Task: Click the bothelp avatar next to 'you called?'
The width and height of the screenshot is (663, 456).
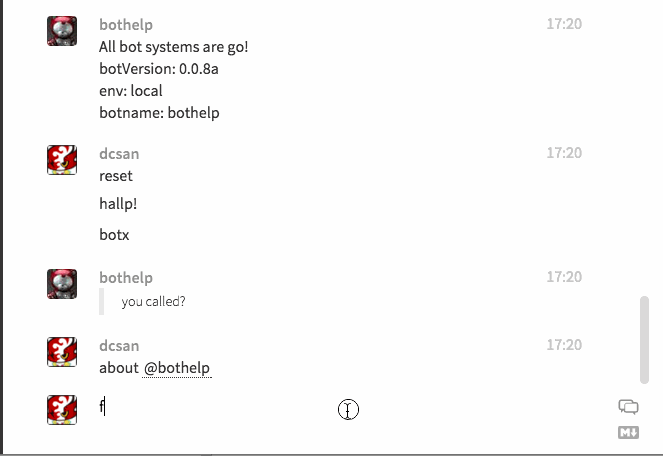Action: click(62, 284)
